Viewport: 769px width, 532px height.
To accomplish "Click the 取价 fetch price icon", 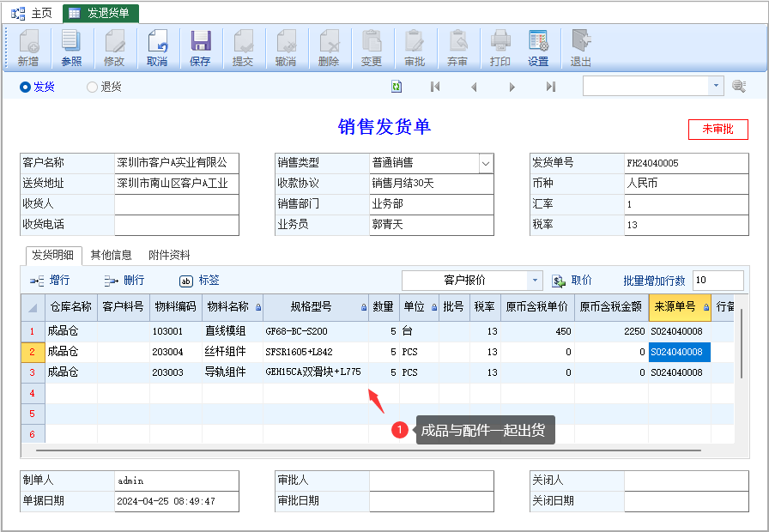I will pos(559,281).
